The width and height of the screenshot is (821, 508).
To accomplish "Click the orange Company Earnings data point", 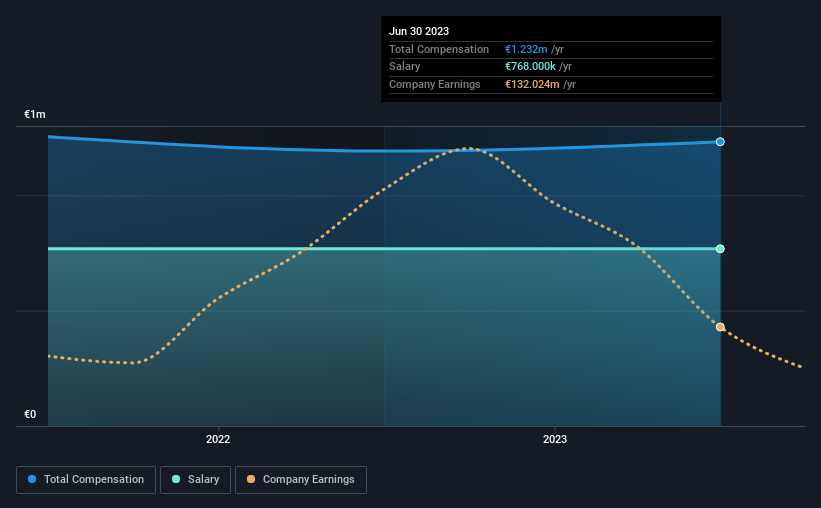I will tap(720, 327).
